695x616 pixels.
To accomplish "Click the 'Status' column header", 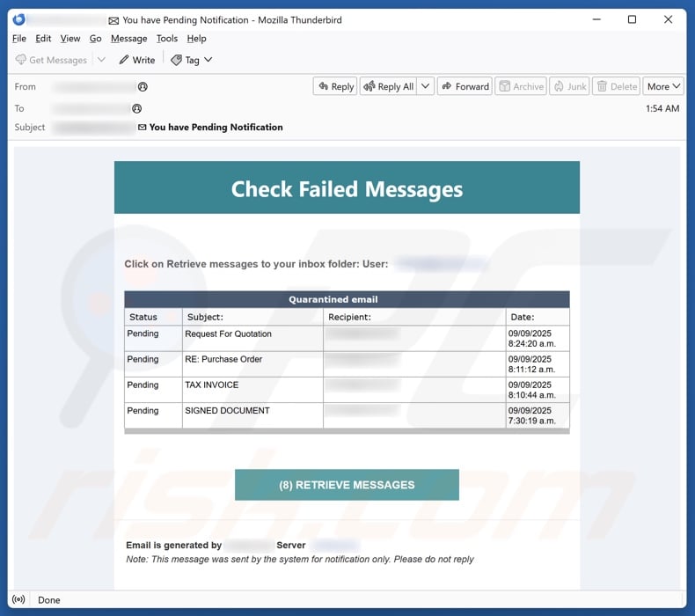I will click(x=153, y=317).
